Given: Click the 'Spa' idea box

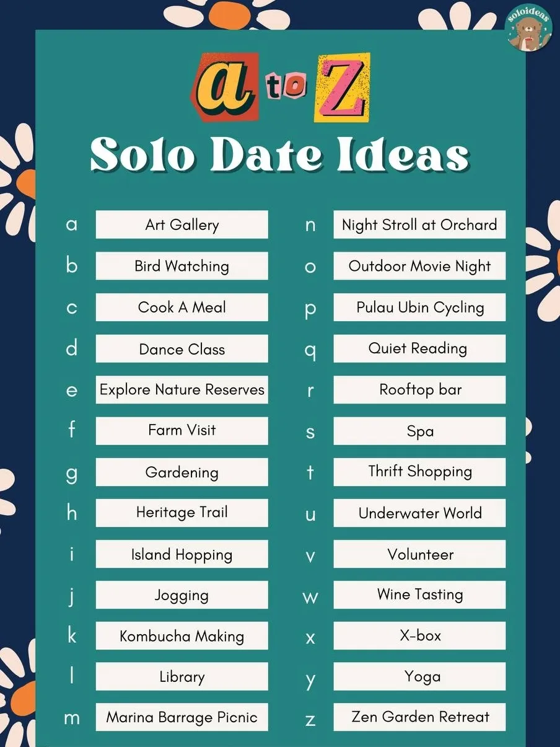Looking at the screenshot, I should tap(419, 431).
